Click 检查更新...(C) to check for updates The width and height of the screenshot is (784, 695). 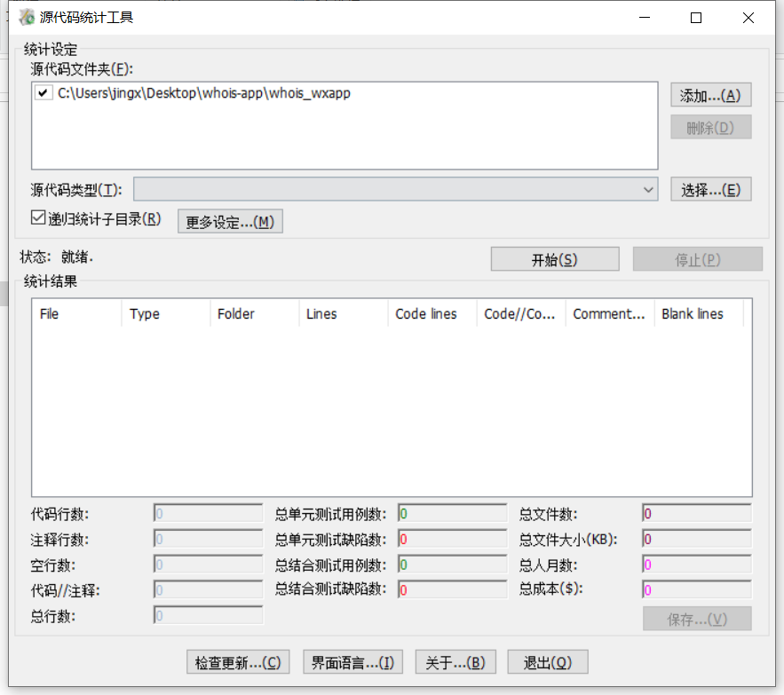[237, 661]
